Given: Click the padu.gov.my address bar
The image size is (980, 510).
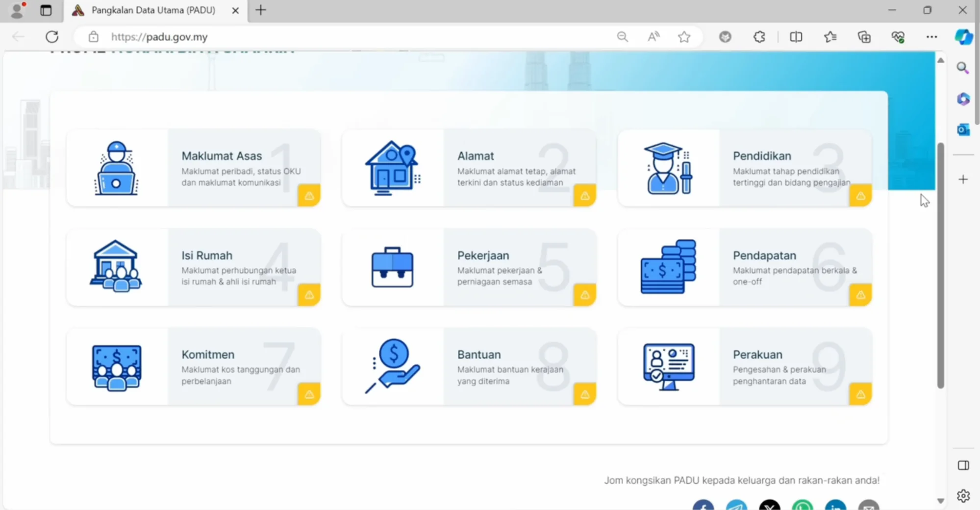Looking at the screenshot, I should [343, 37].
